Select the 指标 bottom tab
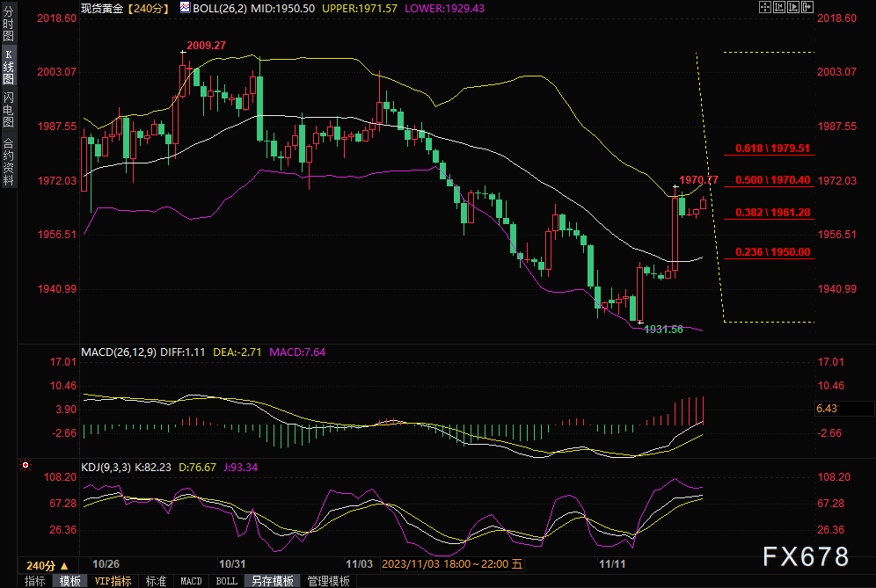Screen dimensions: 876x588 (35, 581)
